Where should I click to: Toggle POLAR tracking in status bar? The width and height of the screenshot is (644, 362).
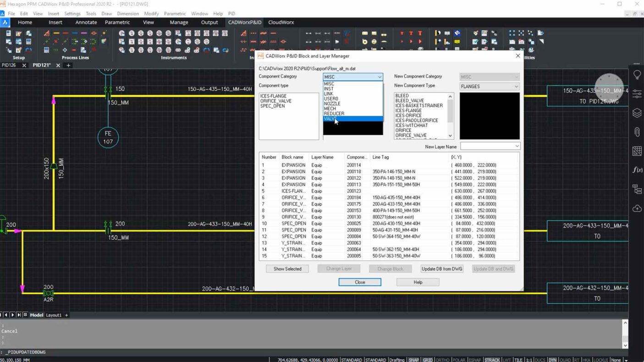click(x=459, y=360)
